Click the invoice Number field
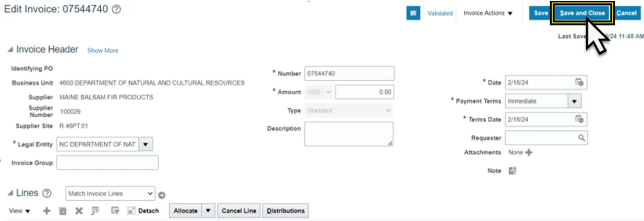Image resolution: width=644 pixels, height=221 pixels. (x=349, y=73)
